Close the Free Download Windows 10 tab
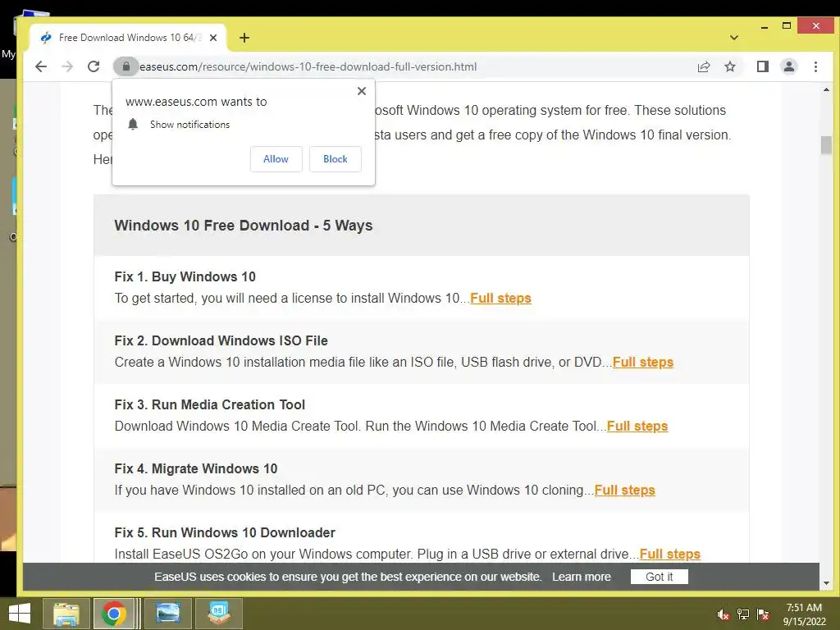Image resolution: width=840 pixels, height=630 pixels. point(213,38)
